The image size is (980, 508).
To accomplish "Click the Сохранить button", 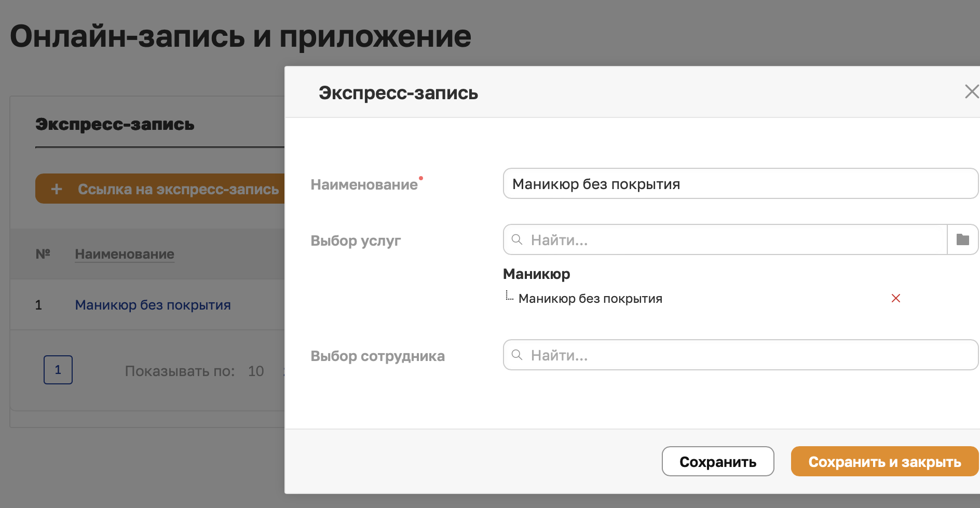I will point(718,461).
